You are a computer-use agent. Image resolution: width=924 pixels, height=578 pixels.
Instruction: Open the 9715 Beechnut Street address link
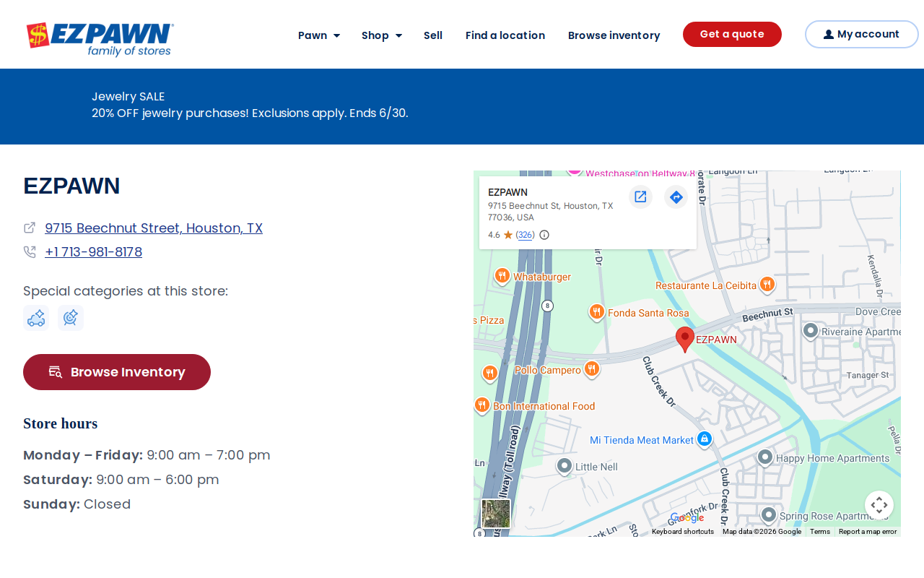point(154,228)
